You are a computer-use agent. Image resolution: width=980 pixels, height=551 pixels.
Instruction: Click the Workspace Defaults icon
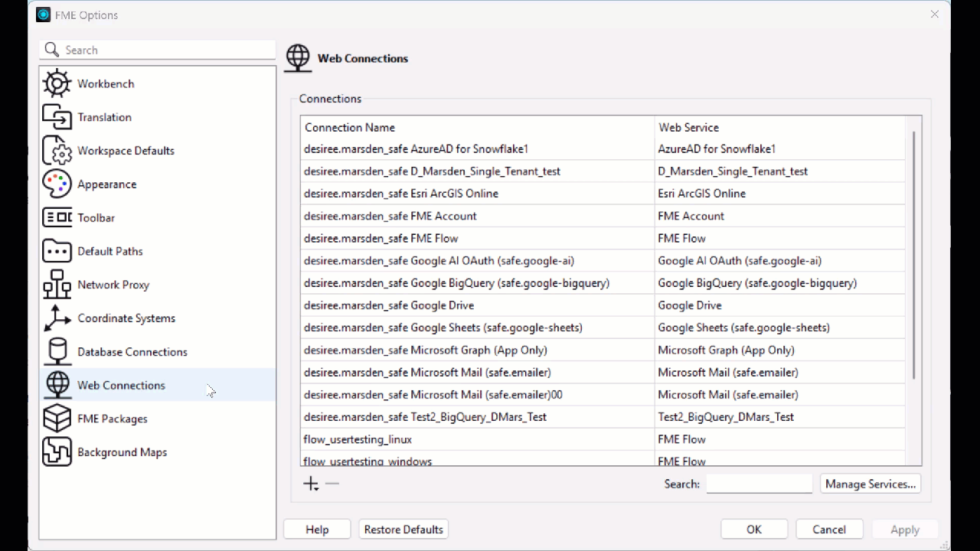coord(57,151)
